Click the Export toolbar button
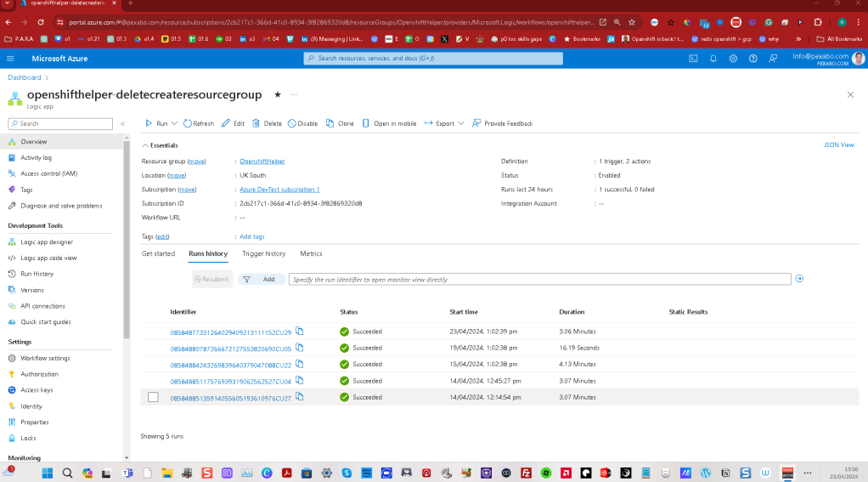868x482 pixels. point(440,123)
